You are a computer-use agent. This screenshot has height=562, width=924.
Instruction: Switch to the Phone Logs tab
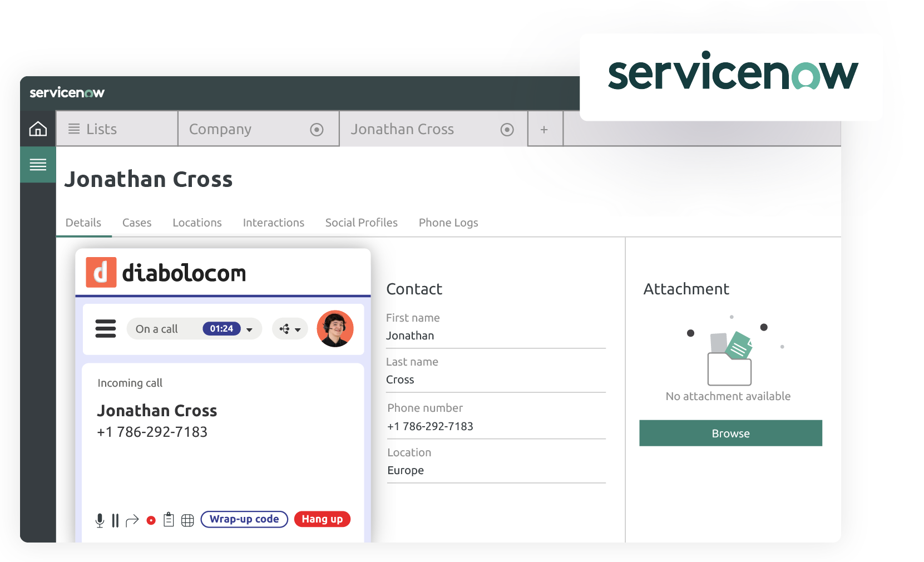point(448,223)
